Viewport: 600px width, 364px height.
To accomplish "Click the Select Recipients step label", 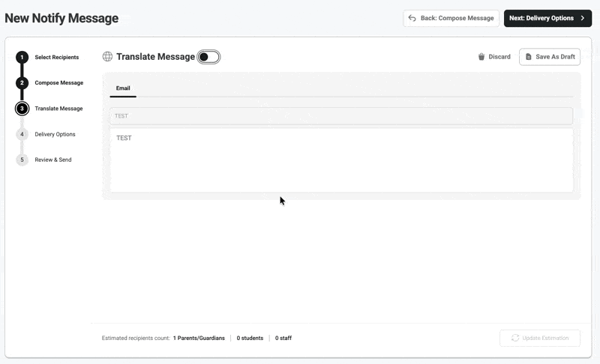I will (57, 57).
